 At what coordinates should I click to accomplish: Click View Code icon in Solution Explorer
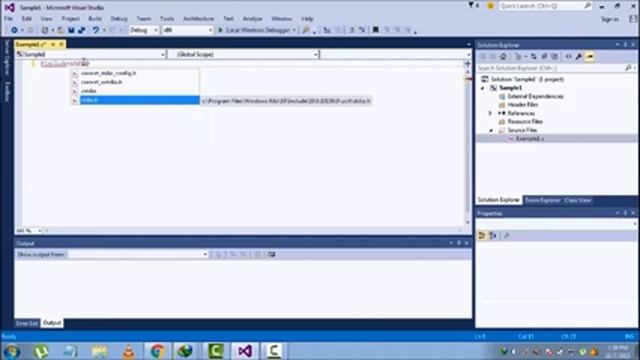568,57
